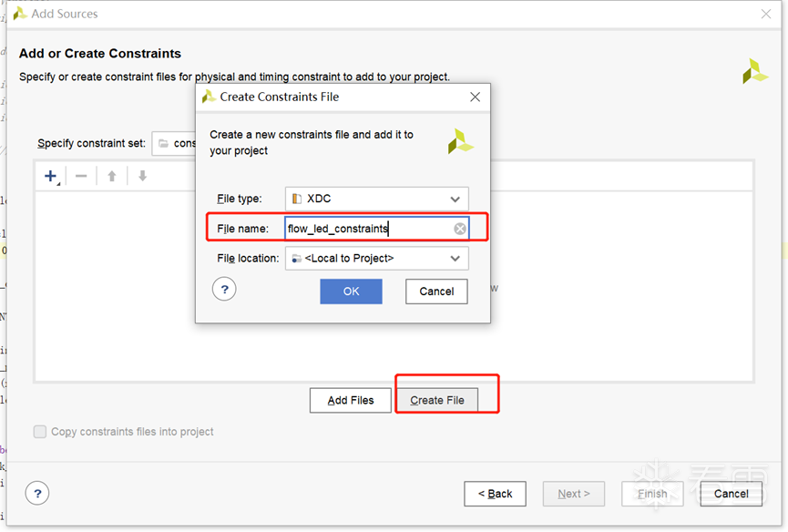Click the Create File button

(x=437, y=400)
